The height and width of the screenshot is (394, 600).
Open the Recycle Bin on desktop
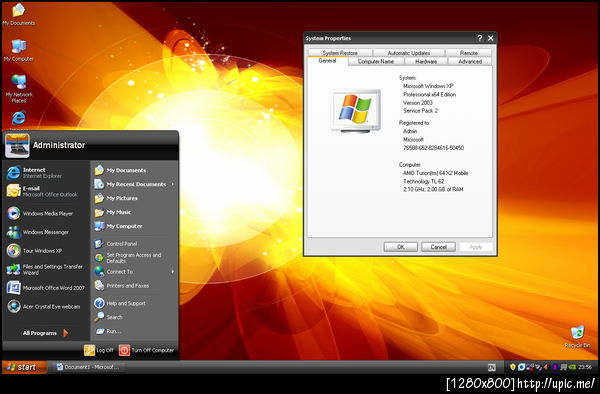click(577, 337)
